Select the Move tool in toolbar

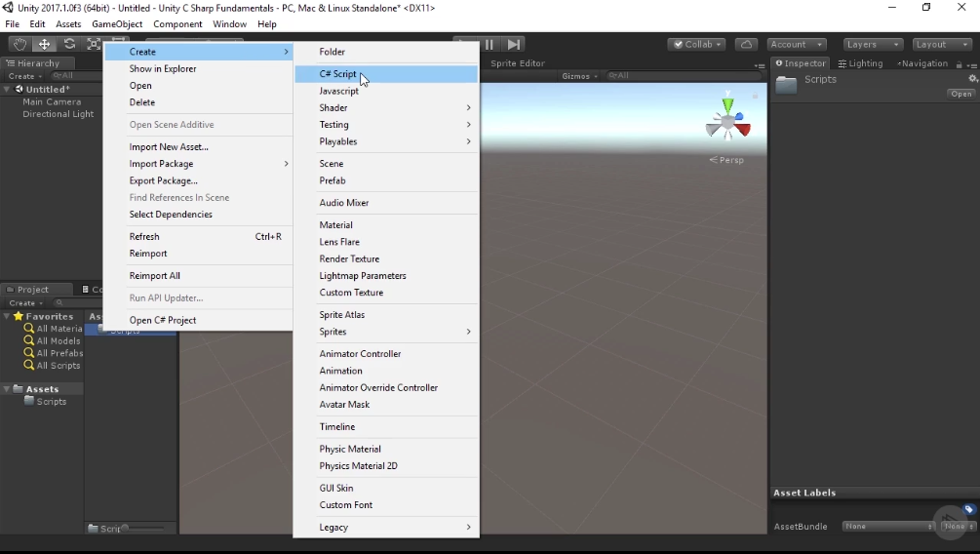click(x=45, y=44)
